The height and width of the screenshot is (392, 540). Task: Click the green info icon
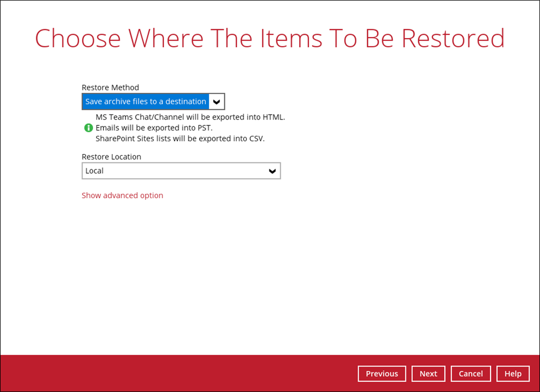tap(89, 128)
